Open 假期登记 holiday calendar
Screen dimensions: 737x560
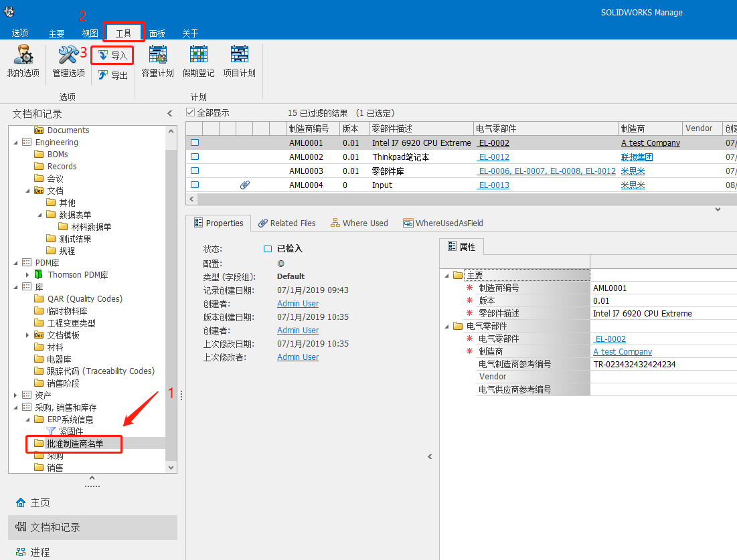click(x=199, y=62)
